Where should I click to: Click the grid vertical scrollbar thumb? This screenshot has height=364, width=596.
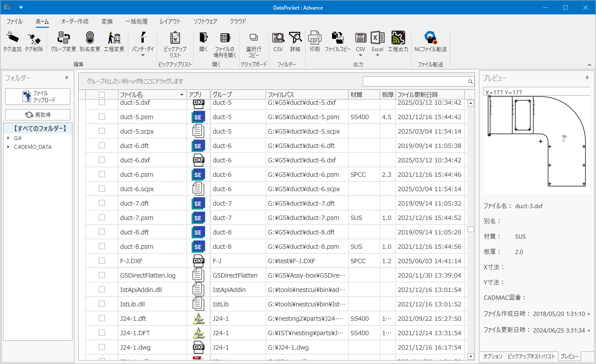(x=471, y=230)
